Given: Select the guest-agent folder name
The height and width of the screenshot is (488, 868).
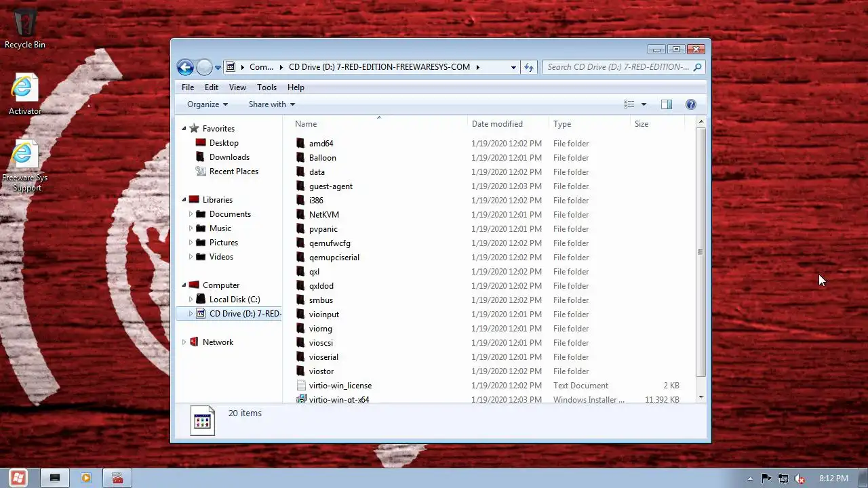Looking at the screenshot, I should 331,186.
